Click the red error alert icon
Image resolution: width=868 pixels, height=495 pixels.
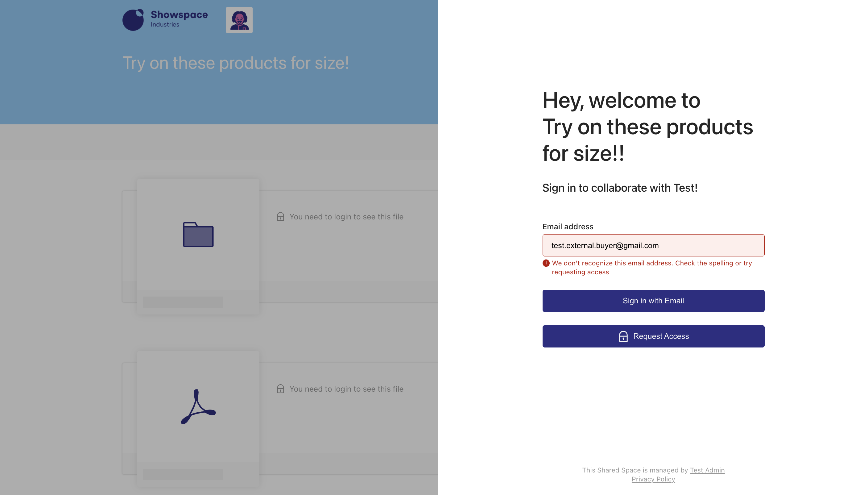pos(546,263)
